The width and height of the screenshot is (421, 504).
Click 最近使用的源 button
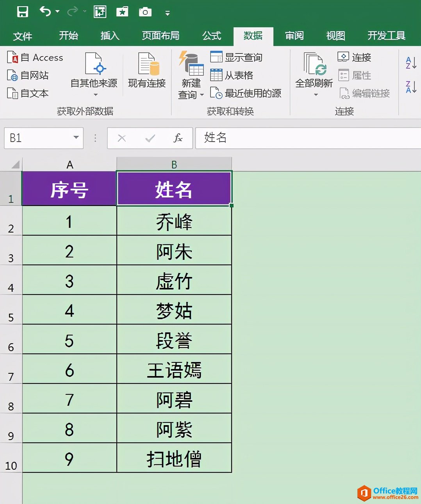coord(246,93)
